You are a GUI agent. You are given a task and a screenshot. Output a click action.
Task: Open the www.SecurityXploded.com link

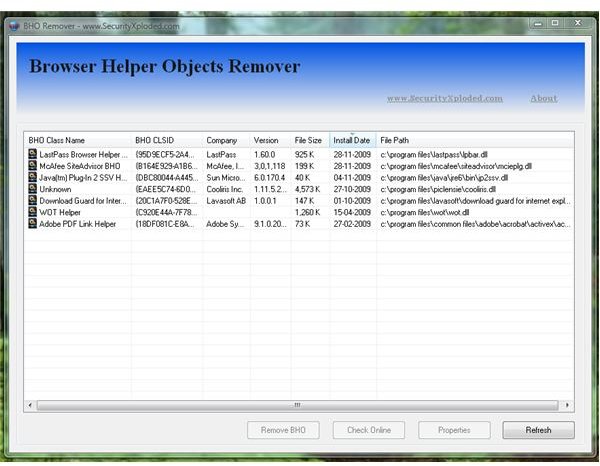click(445, 98)
